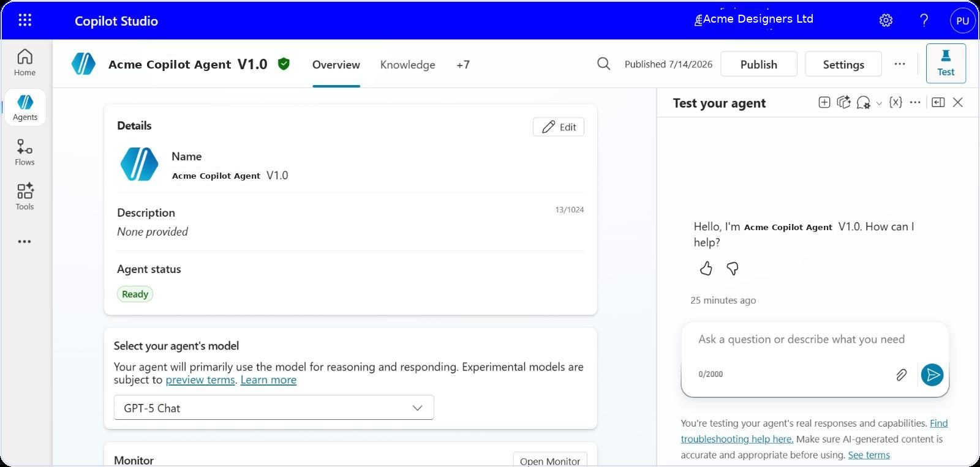
Task: Go to Home in the sidebar
Action: click(25, 62)
